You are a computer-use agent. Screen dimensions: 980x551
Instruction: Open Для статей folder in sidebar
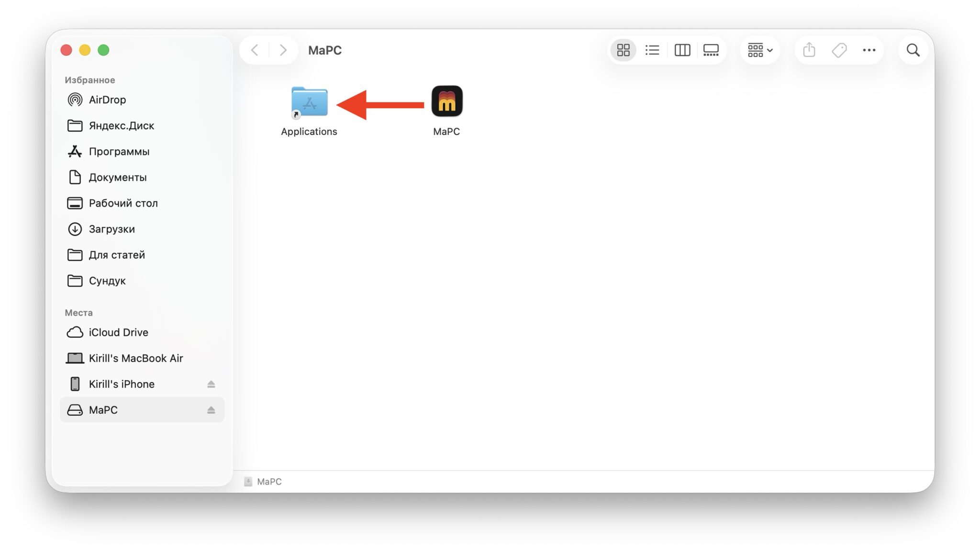click(142, 254)
